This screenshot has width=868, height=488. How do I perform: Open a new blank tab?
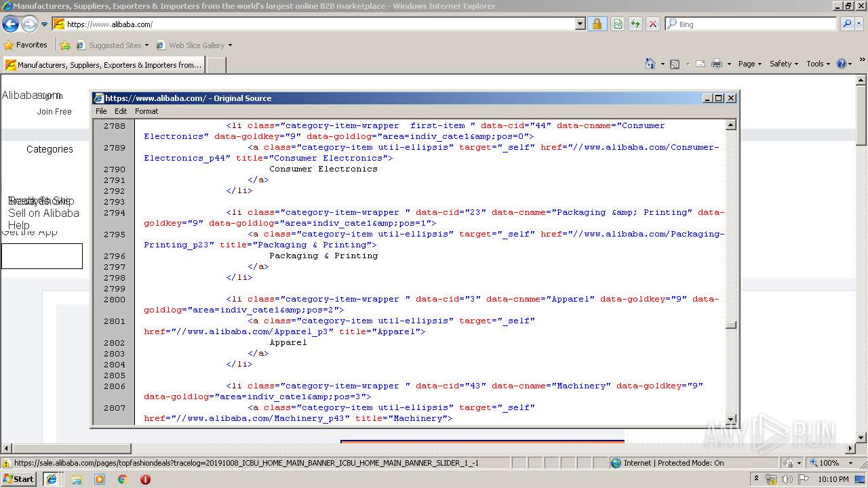click(216, 65)
